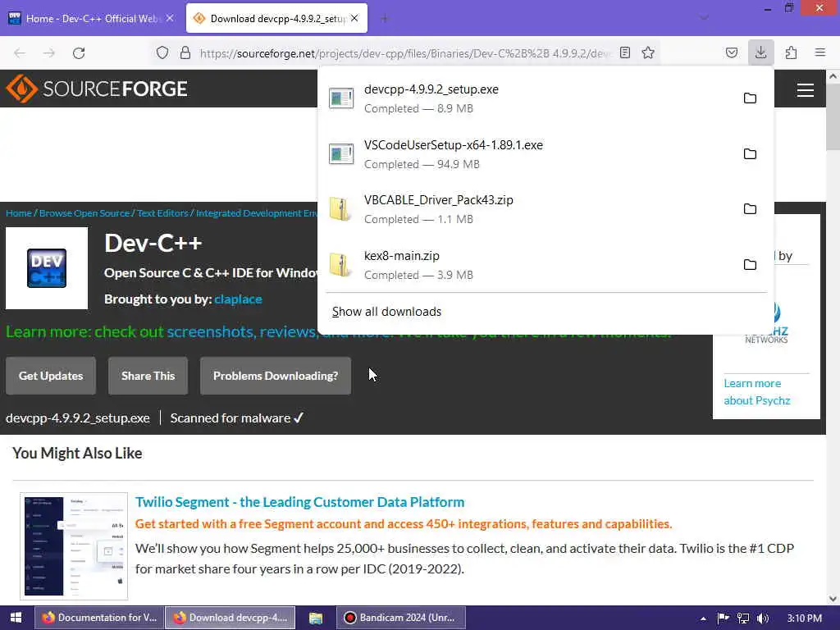Open the SourceForge site hamburger menu
840x630 pixels.
[806, 89]
